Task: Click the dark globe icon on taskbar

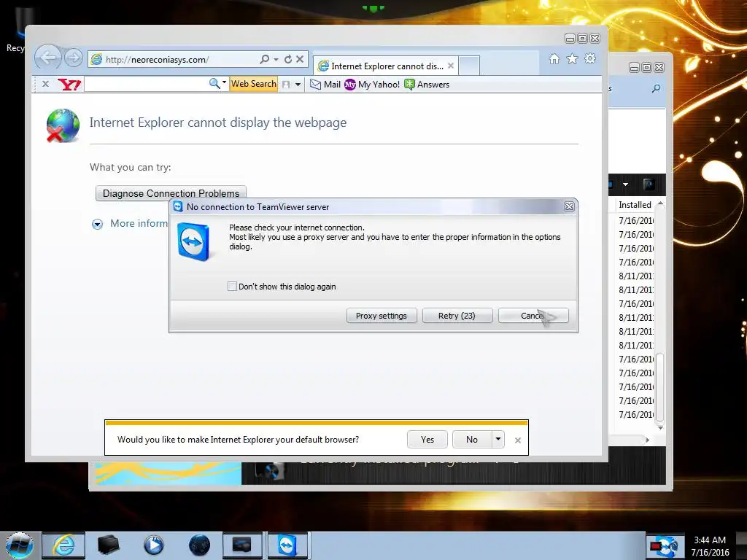Action: (x=199, y=545)
